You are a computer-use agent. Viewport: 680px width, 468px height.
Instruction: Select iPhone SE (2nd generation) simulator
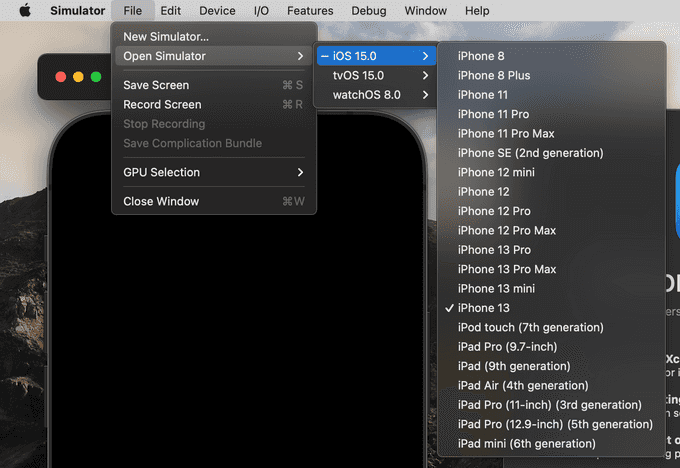click(x=552, y=153)
